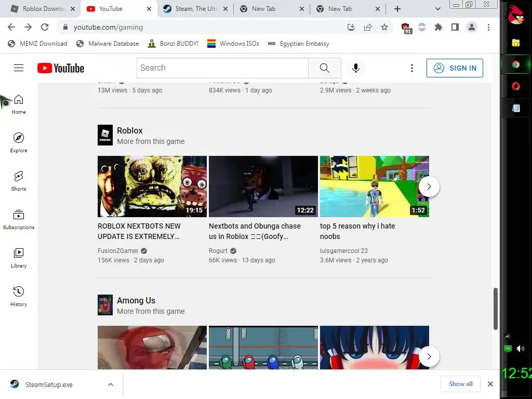
Task: Open Explore in sidebar
Action: pos(19,143)
